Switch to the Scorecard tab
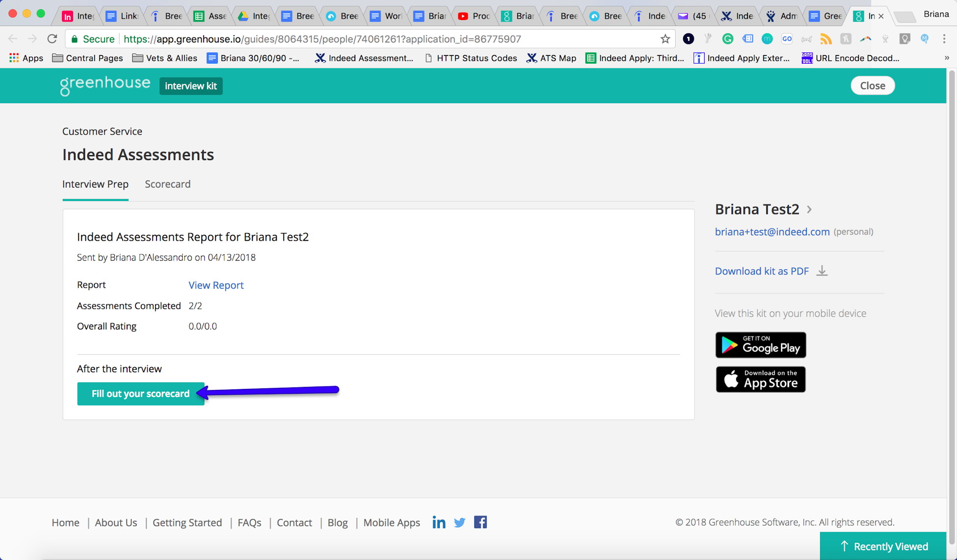957x560 pixels. pos(167,184)
